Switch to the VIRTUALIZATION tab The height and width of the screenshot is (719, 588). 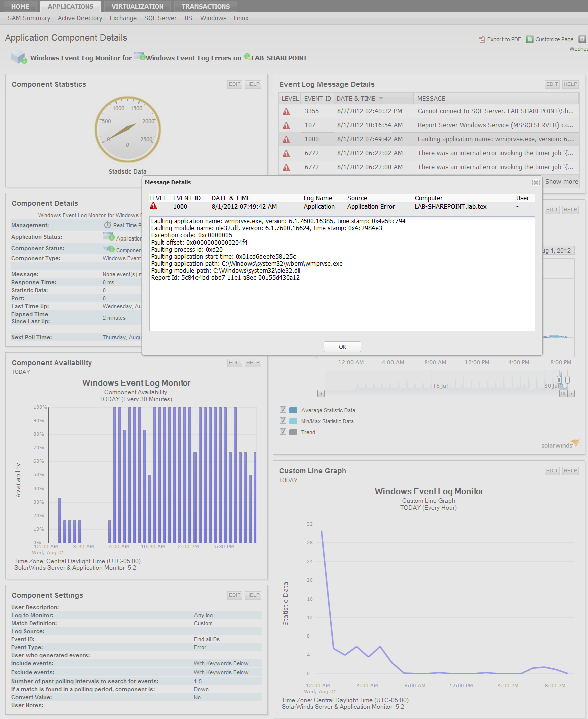[137, 6]
